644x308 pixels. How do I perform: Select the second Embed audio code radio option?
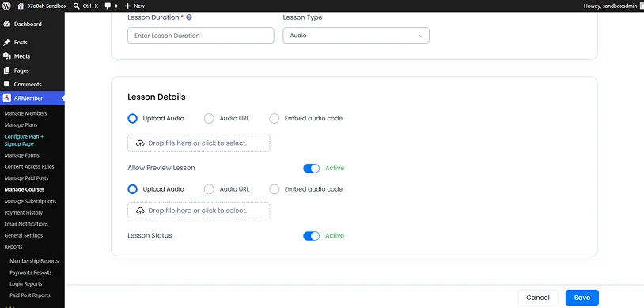click(x=275, y=189)
